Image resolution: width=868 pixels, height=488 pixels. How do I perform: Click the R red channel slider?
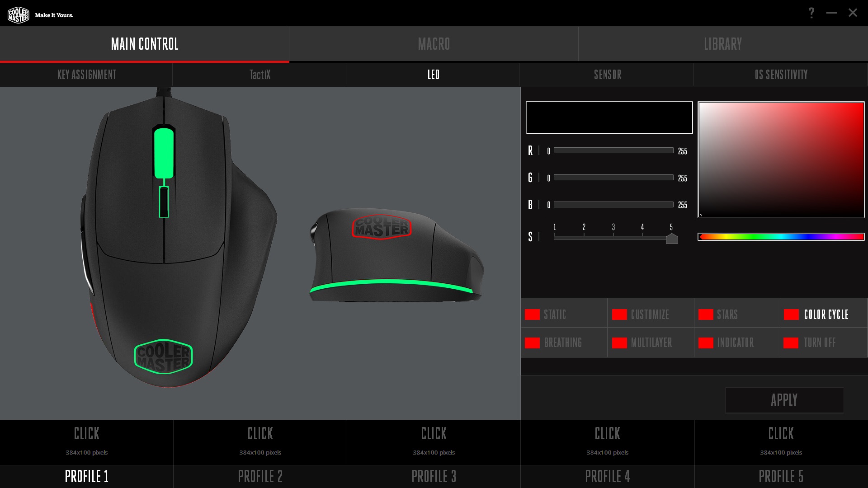click(613, 150)
